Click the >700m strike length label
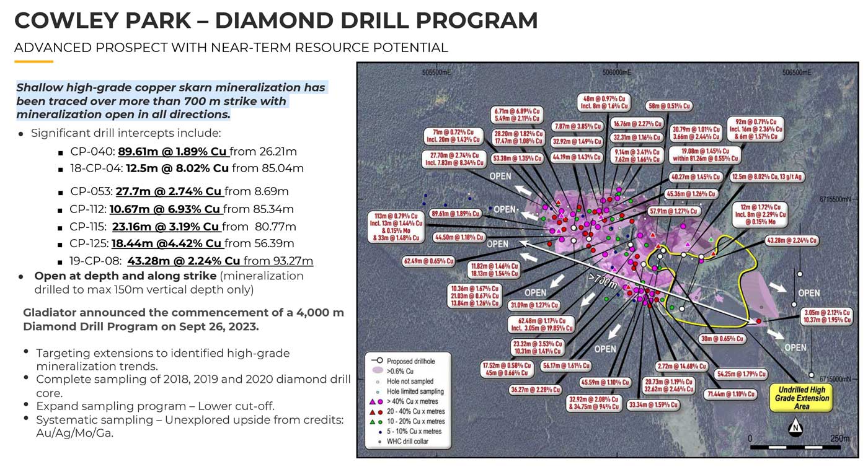This screenshot has height=467, width=868. coord(602,281)
